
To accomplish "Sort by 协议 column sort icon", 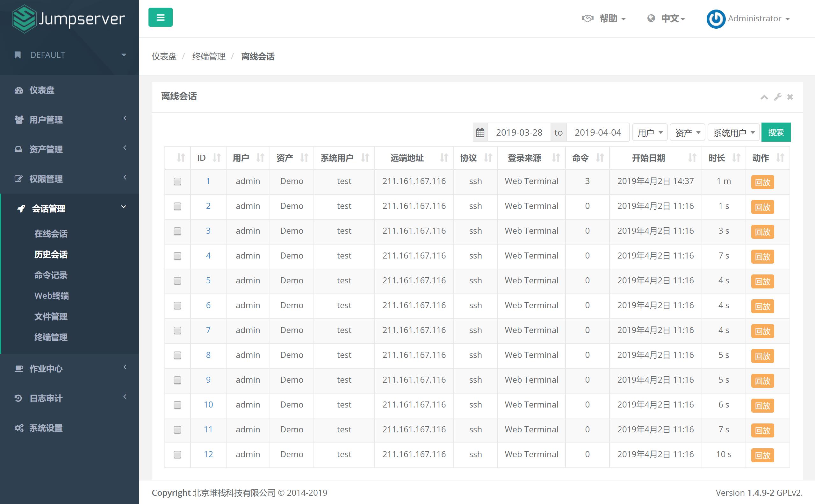I will (488, 158).
